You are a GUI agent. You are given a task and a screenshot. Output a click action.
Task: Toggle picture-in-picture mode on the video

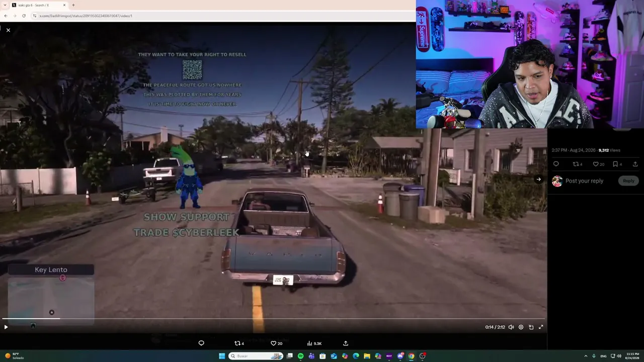point(531,327)
